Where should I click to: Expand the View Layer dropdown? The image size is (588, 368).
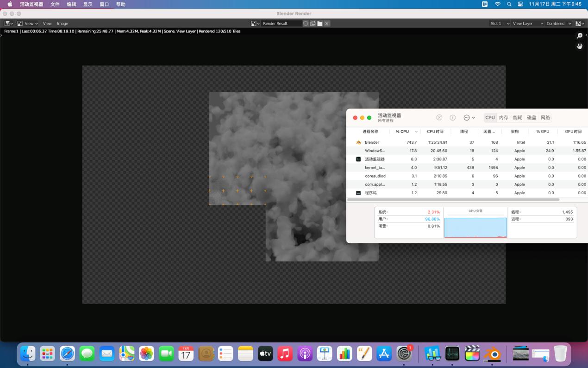(527, 24)
